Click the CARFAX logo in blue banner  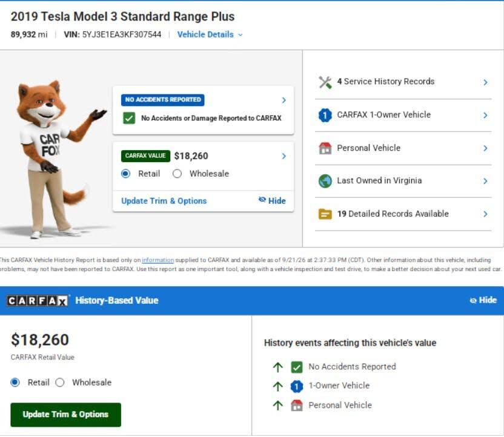click(38, 301)
